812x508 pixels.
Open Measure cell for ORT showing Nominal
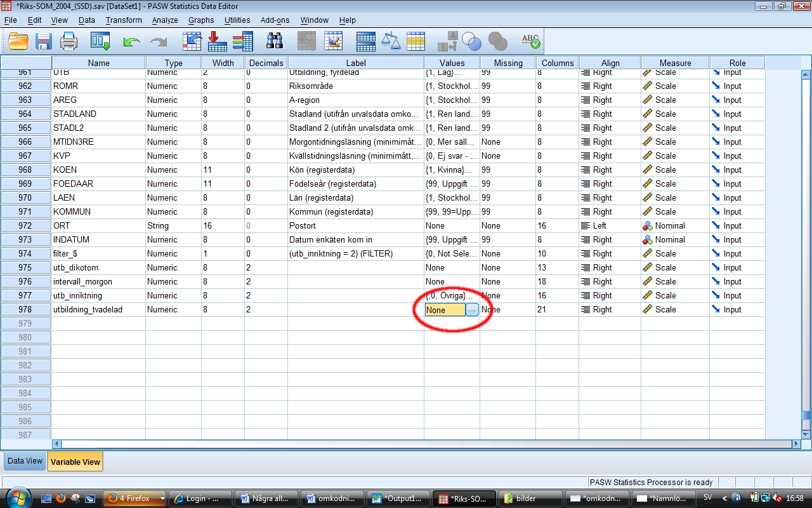pyautogui.click(x=674, y=225)
